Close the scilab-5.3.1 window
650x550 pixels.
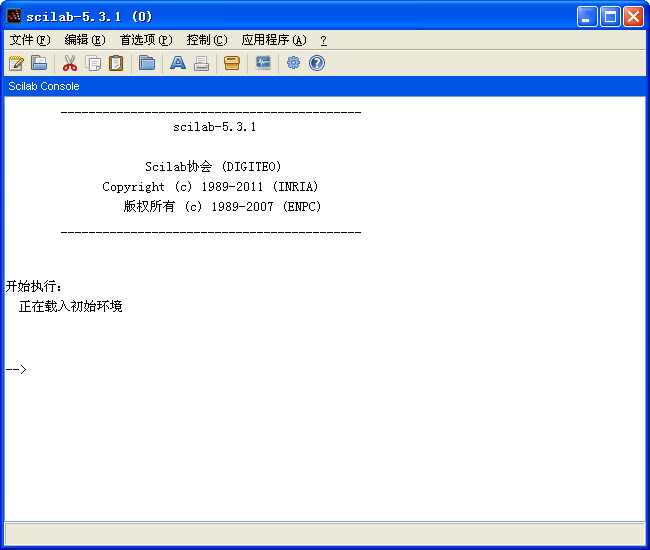633,17
